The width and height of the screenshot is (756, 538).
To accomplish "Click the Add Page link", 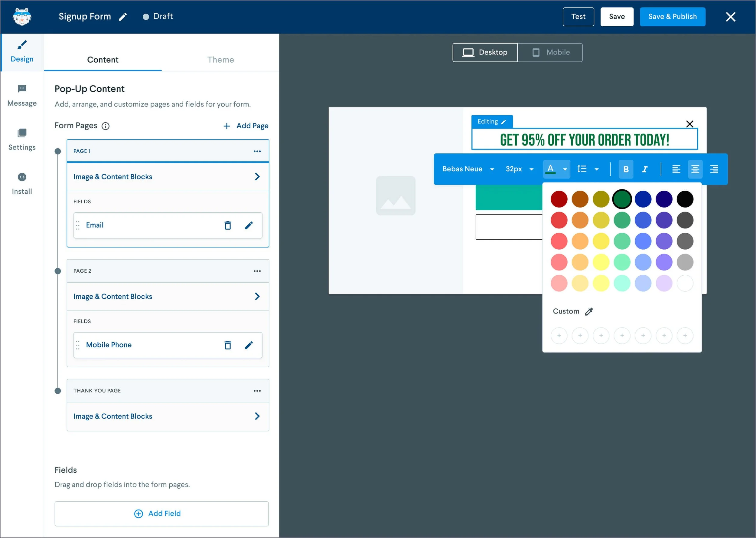I will click(246, 126).
